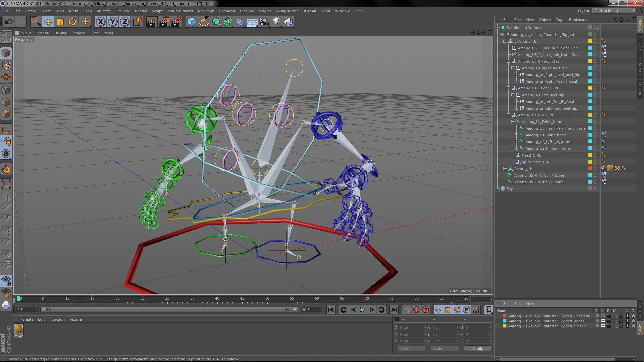Collapse the Subdivision Surface tree node
Image resolution: width=644 pixels, height=362 pixels.
pos(498,28)
